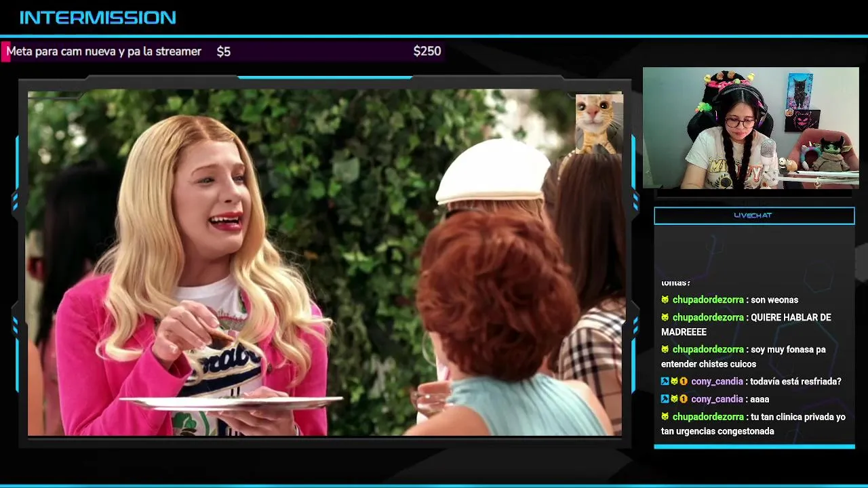868x488 pixels.
Task: Click the $5 current donation amount
Action: [x=224, y=52]
